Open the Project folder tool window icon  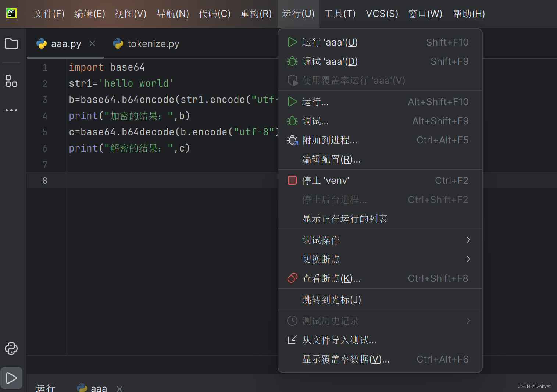11,43
